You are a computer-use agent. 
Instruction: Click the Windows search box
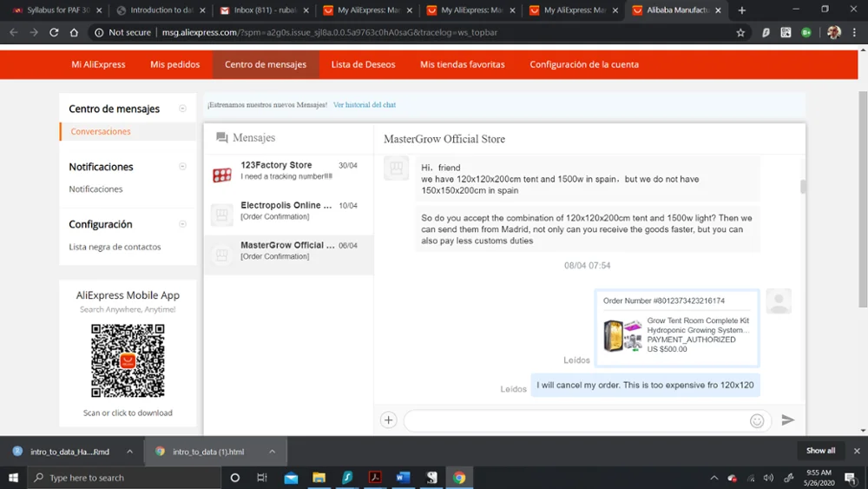pyautogui.click(x=124, y=478)
